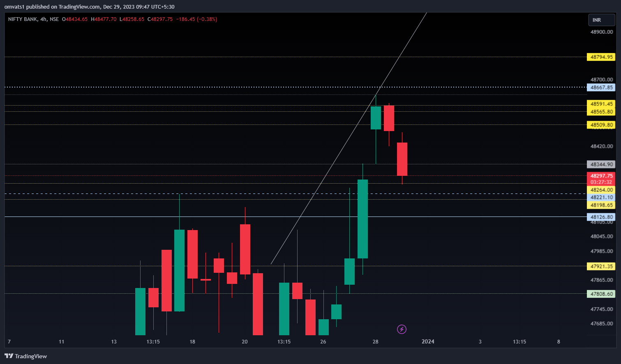Click the high price H48477.70 in header
621x364 pixels.
click(x=104, y=19)
